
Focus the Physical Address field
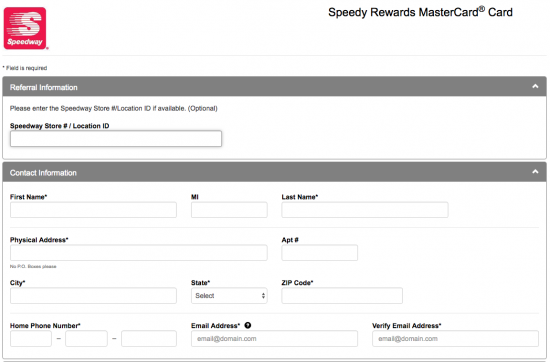[139, 253]
